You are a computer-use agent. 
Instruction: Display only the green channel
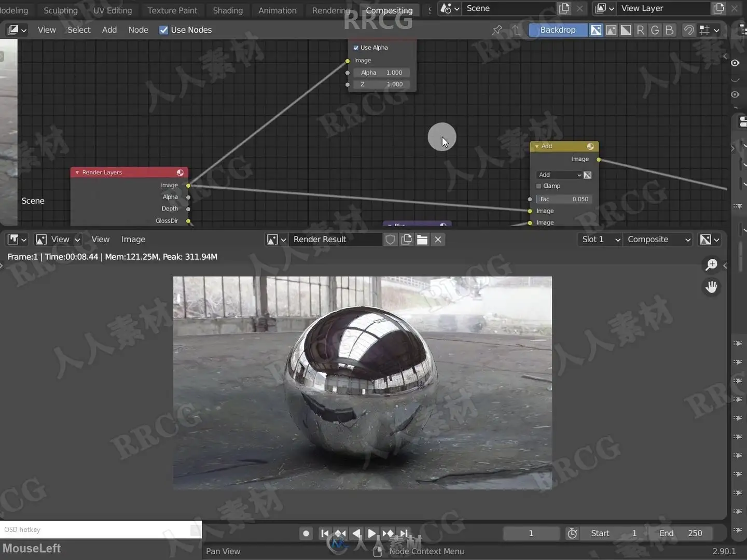pos(655,30)
